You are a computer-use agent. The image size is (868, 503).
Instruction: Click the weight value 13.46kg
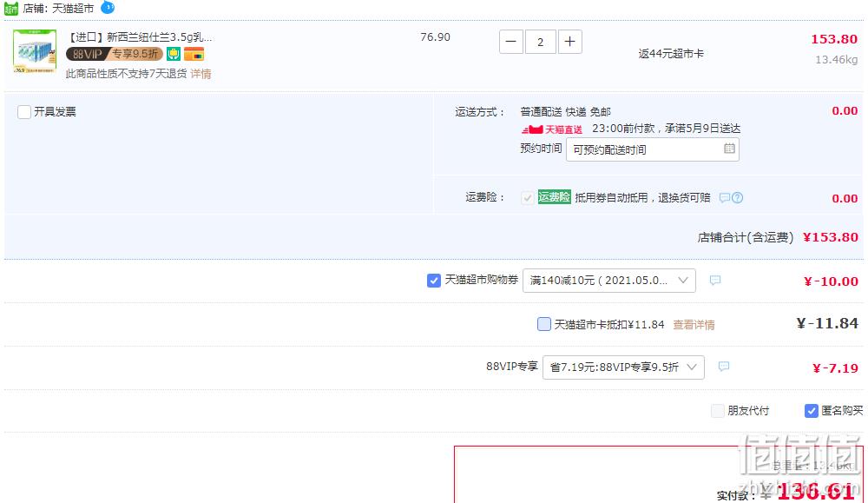tap(837, 59)
